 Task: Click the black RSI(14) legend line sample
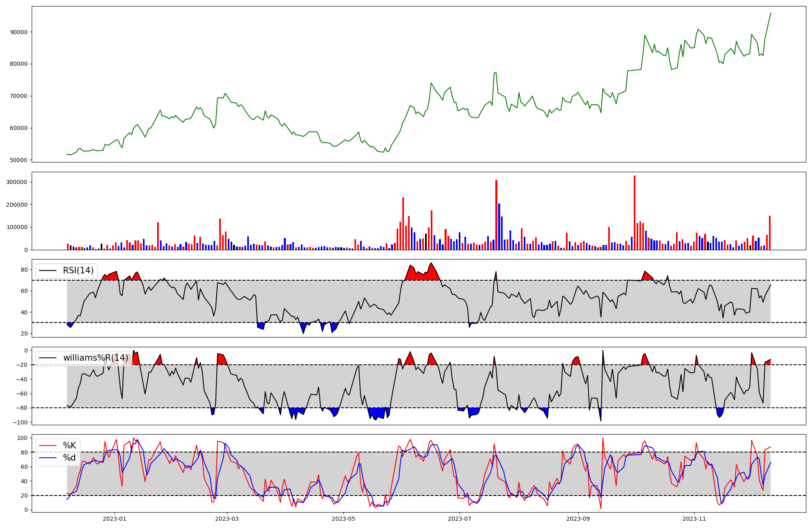tap(48, 270)
